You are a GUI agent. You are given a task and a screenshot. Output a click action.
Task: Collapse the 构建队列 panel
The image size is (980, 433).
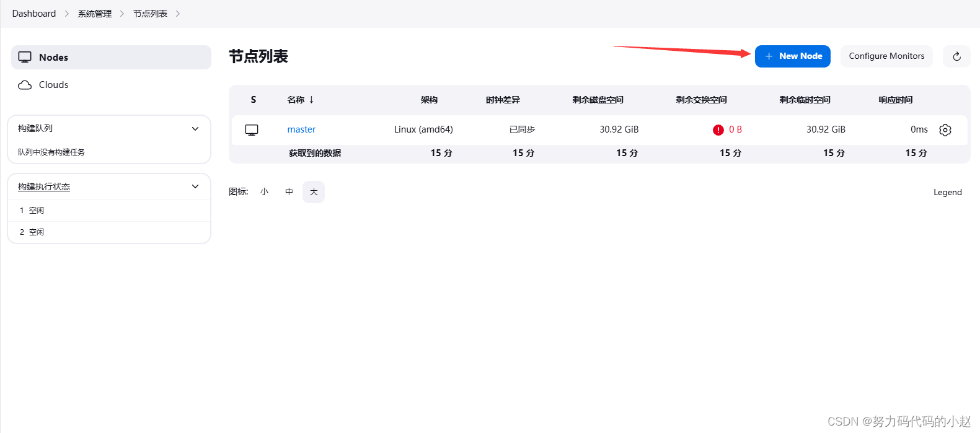pyautogui.click(x=195, y=129)
